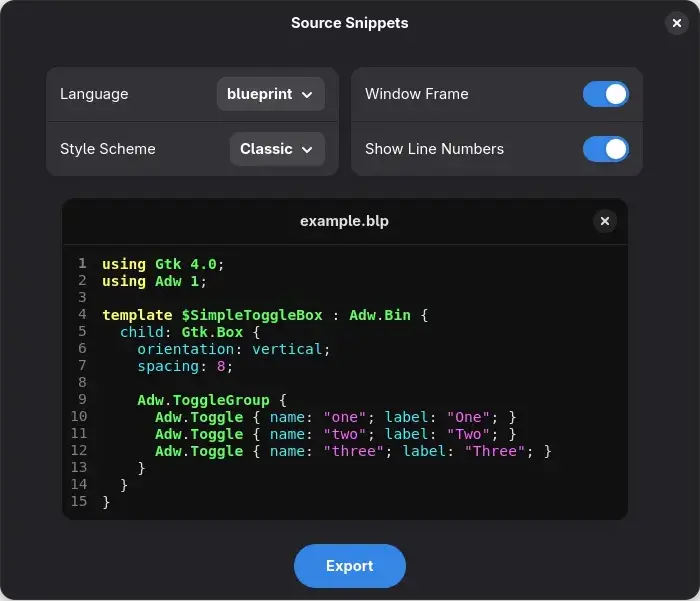Viewport: 700px width, 601px height.
Task: Close the example.blp preview frame
Action: [604, 221]
